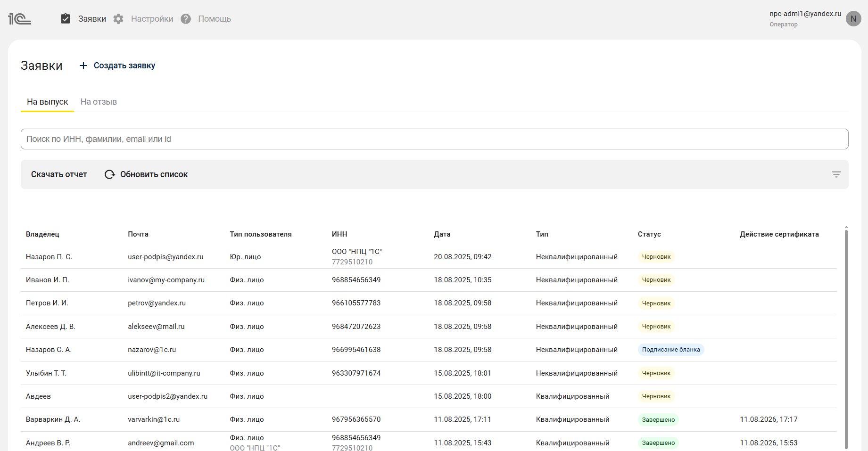This screenshot has width=868, height=451.
Task: Click the account email npc-admi1@yandex.ru
Action: pyautogui.click(x=805, y=14)
